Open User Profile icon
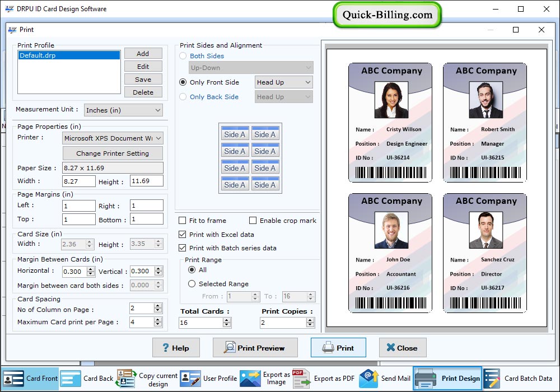560x392 pixels. (x=190, y=379)
